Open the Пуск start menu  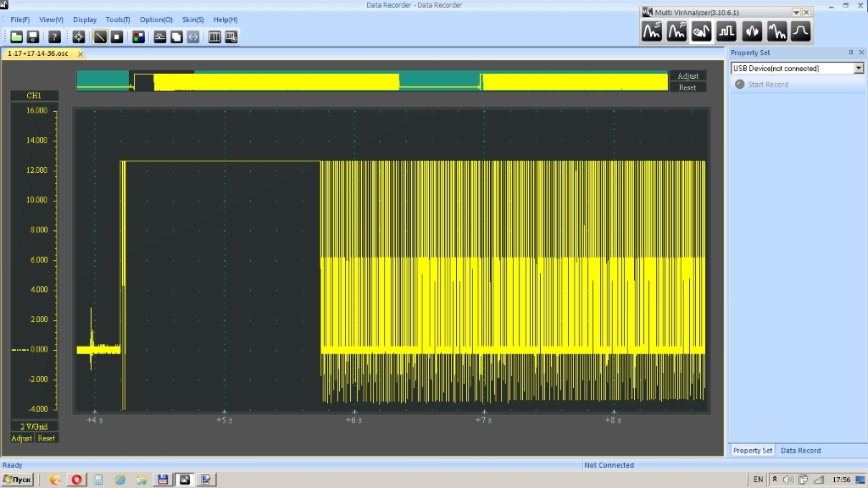point(18,480)
